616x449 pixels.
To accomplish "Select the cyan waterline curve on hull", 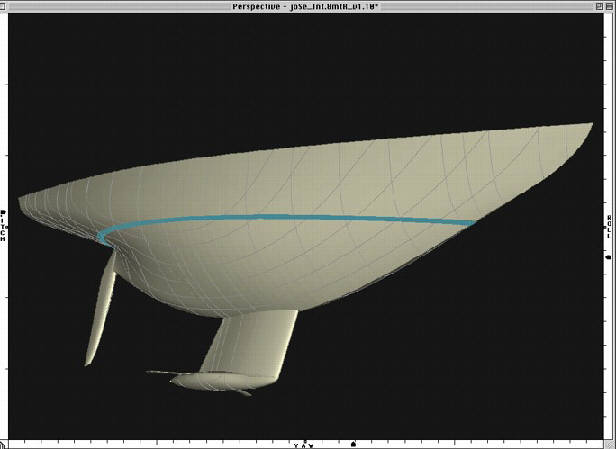I will (300, 217).
